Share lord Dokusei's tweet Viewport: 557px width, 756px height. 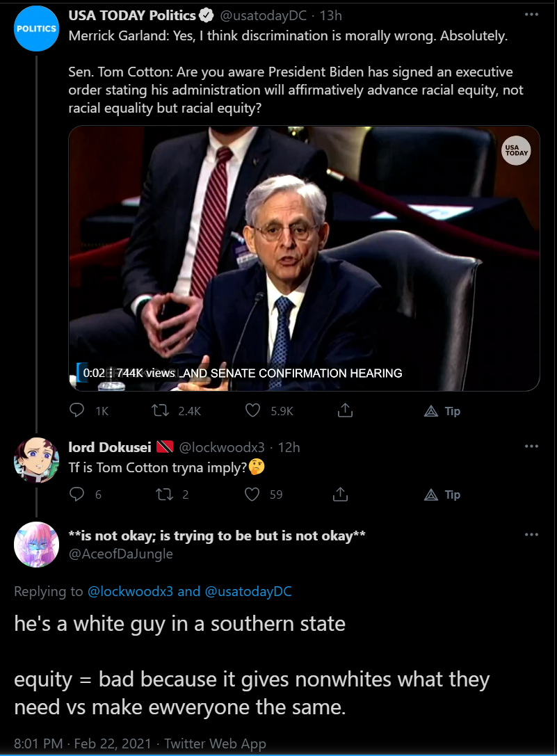pos(341,494)
